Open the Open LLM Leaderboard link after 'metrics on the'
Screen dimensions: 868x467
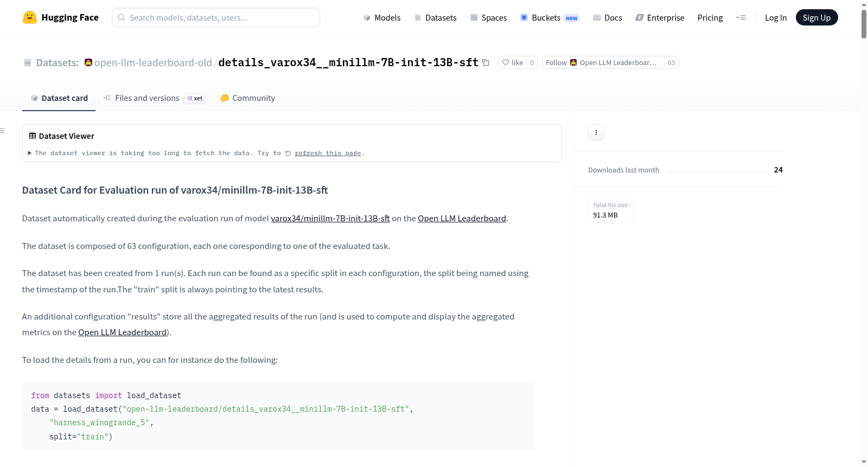point(122,332)
